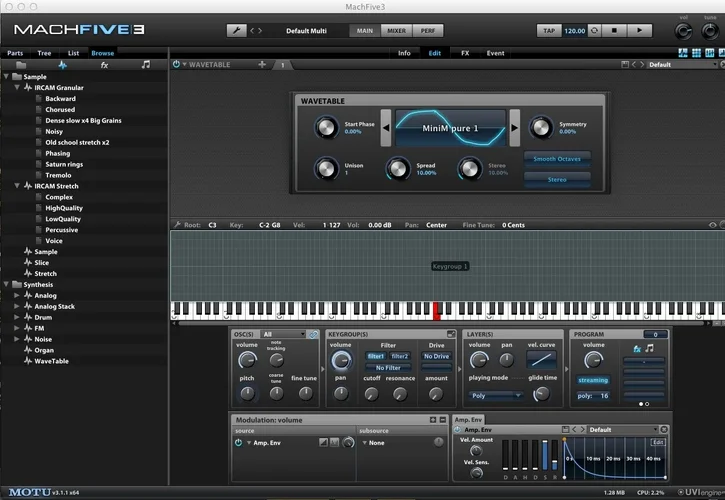The image size is (725, 500).
Task: Open the Poly playing mode dropdown
Action: pyautogui.click(x=497, y=395)
